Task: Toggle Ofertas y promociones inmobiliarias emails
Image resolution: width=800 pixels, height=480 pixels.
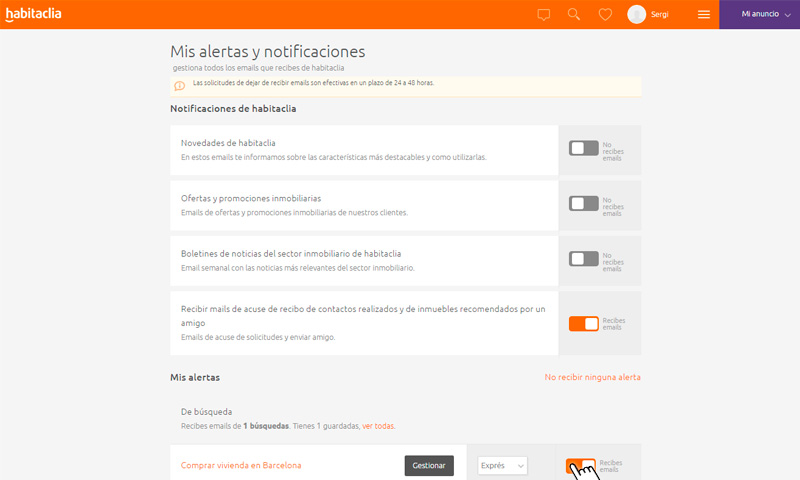Action: click(x=583, y=203)
